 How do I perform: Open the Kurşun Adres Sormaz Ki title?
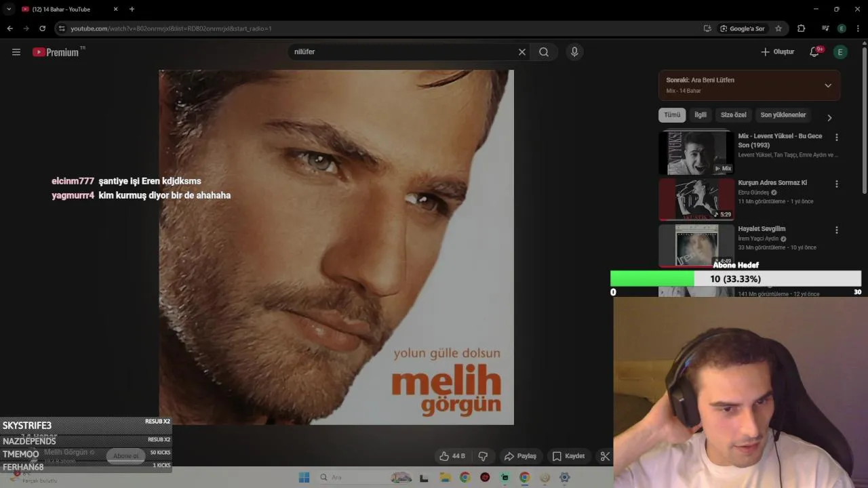coord(772,183)
